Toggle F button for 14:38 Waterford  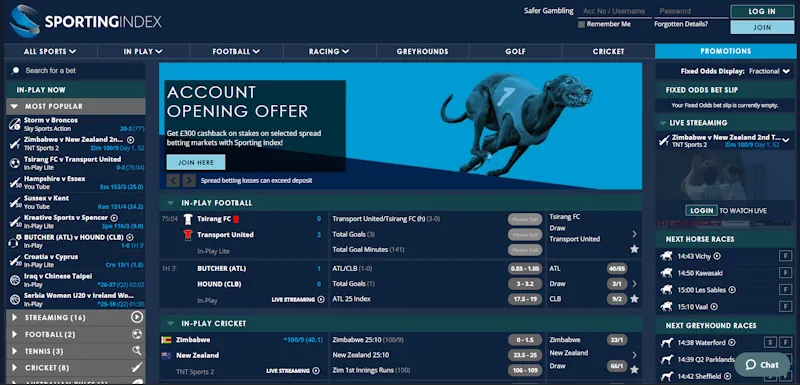coord(785,343)
